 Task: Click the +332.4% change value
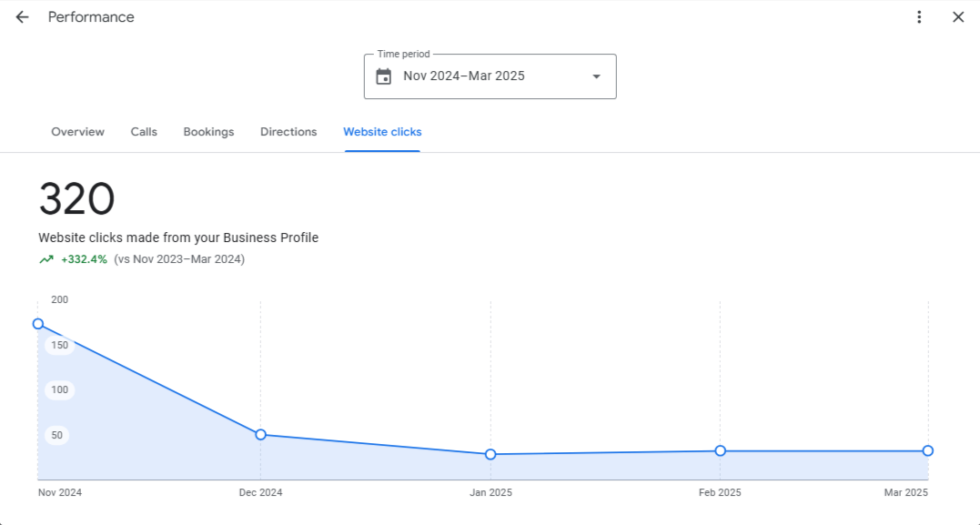pos(85,258)
